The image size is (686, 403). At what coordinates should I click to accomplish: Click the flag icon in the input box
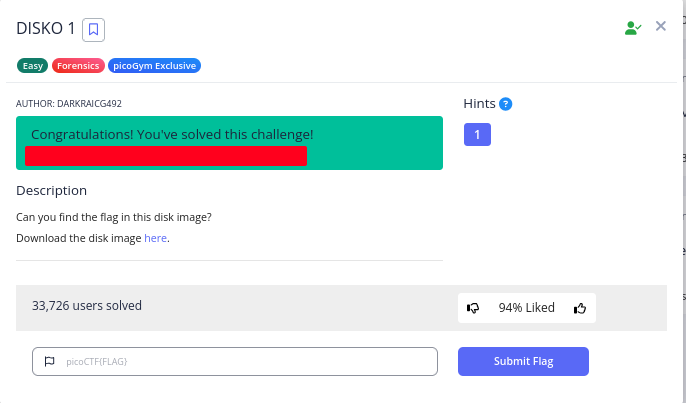point(49,361)
